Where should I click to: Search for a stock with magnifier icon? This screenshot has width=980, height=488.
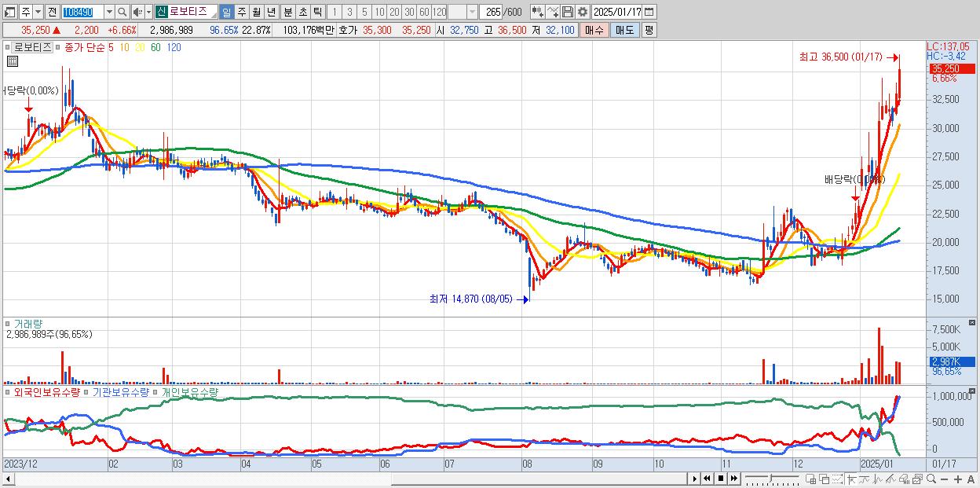tap(122, 12)
